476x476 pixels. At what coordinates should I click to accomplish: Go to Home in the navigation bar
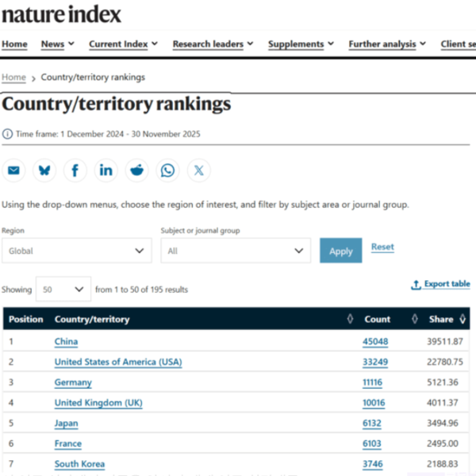[x=14, y=44]
